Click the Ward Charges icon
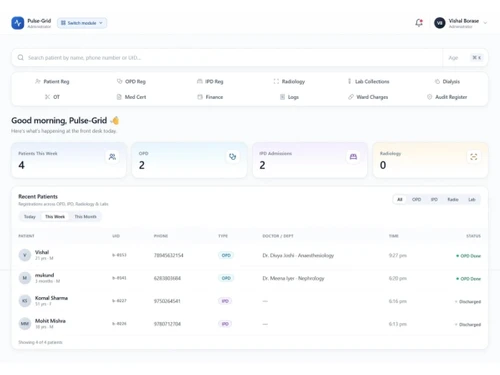This screenshot has width=500, height=375. (351, 97)
